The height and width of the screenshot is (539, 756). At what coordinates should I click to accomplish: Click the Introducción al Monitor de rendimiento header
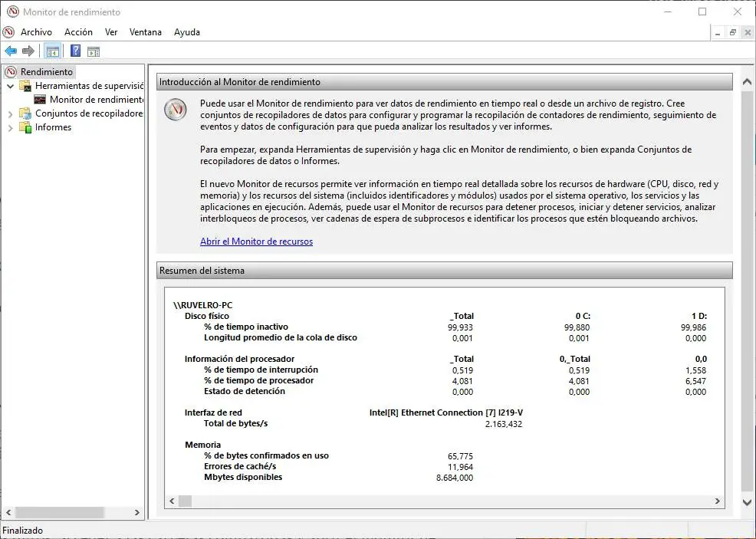point(444,82)
